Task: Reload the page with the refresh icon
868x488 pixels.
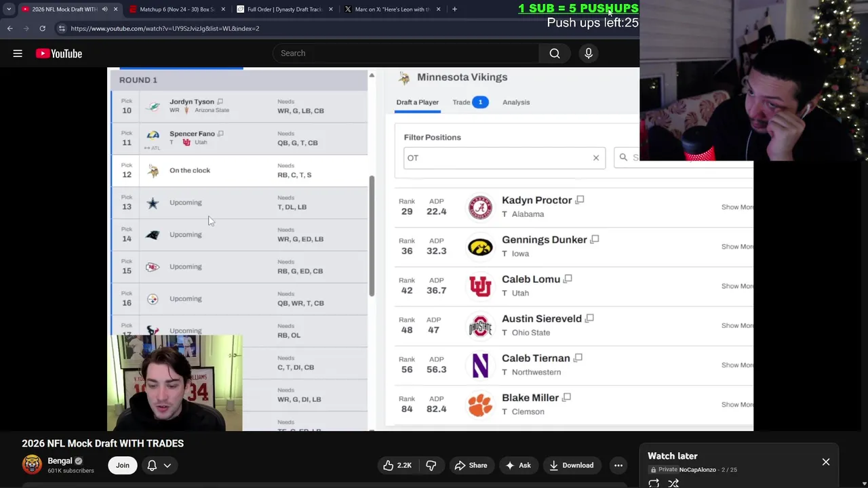Action: (x=42, y=28)
